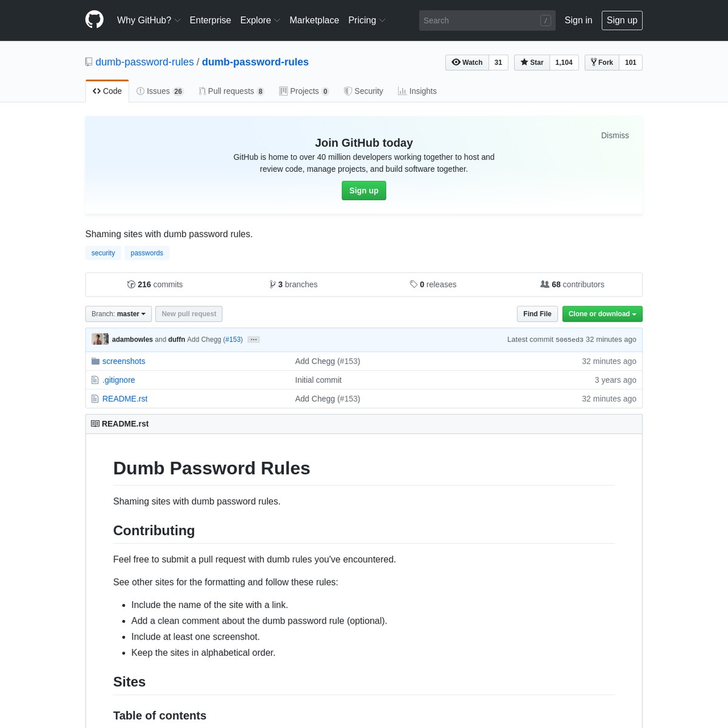
Task: Click the releases tag icon
Action: (x=414, y=285)
